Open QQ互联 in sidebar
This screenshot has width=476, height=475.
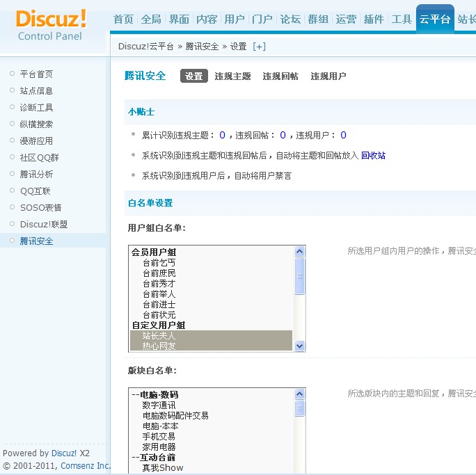point(35,191)
